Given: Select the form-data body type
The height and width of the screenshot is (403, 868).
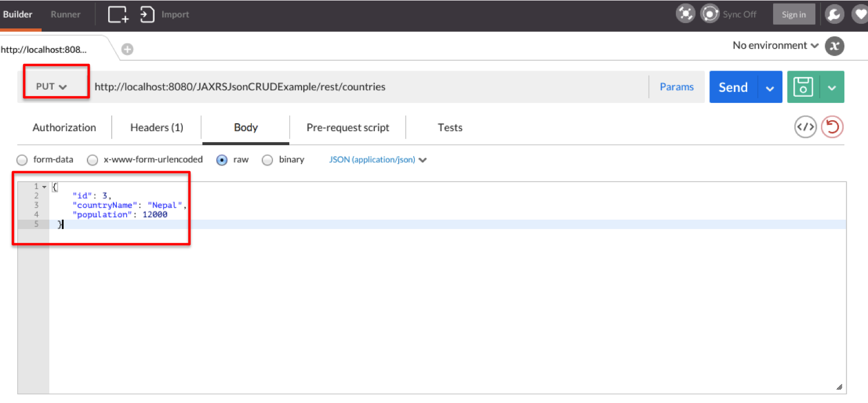Looking at the screenshot, I should 21,160.
